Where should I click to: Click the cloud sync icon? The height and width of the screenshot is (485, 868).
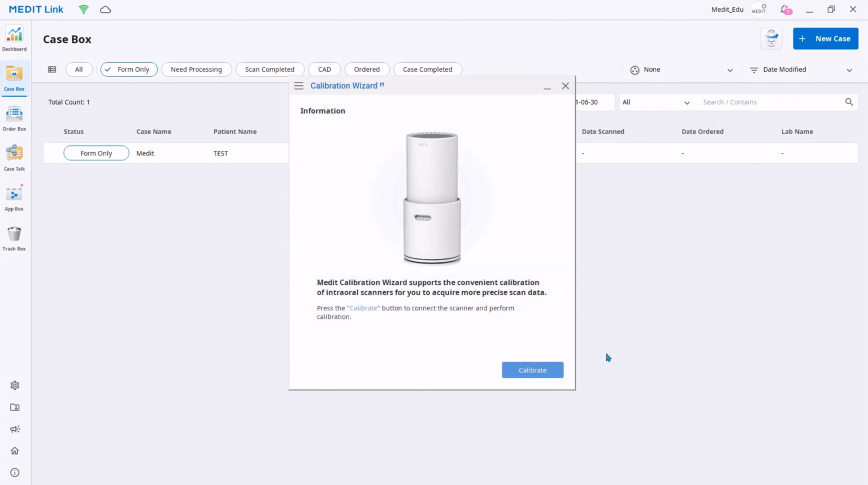(x=106, y=10)
